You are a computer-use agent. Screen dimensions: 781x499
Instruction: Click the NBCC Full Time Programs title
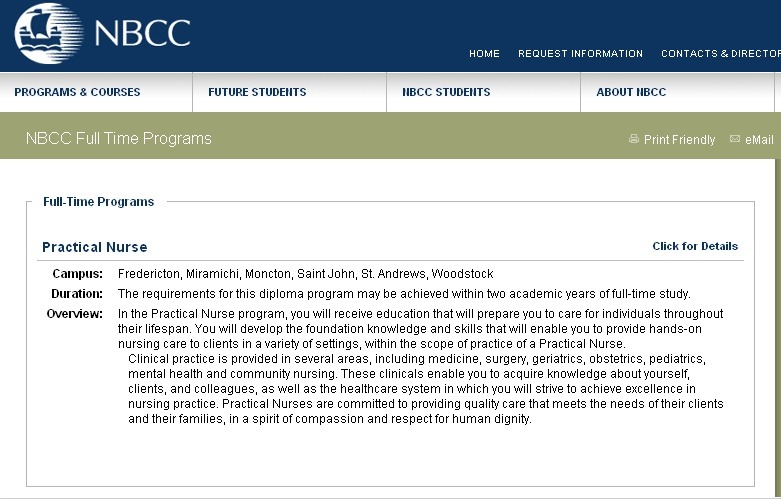click(119, 139)
